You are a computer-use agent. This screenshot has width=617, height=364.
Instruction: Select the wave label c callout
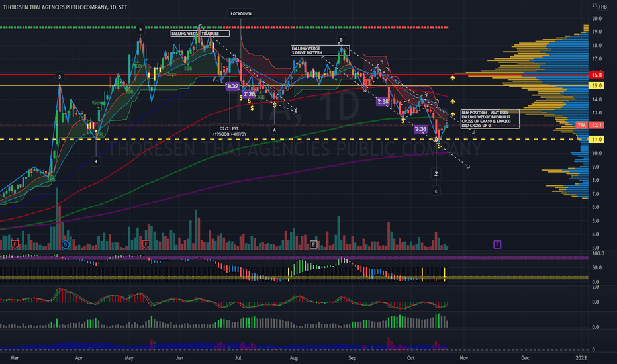coord(436,191)
